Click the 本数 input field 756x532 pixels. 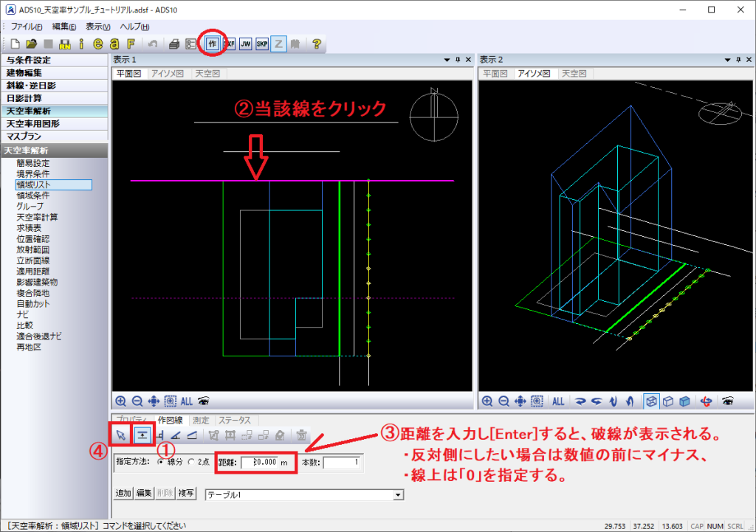(341, 462)
